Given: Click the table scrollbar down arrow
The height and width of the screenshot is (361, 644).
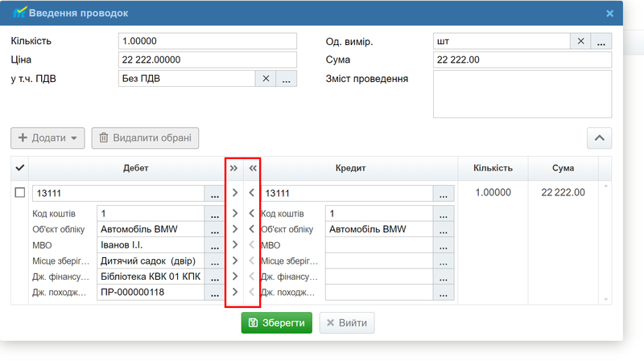Looking at the screenshot, I should pos(605,299).
